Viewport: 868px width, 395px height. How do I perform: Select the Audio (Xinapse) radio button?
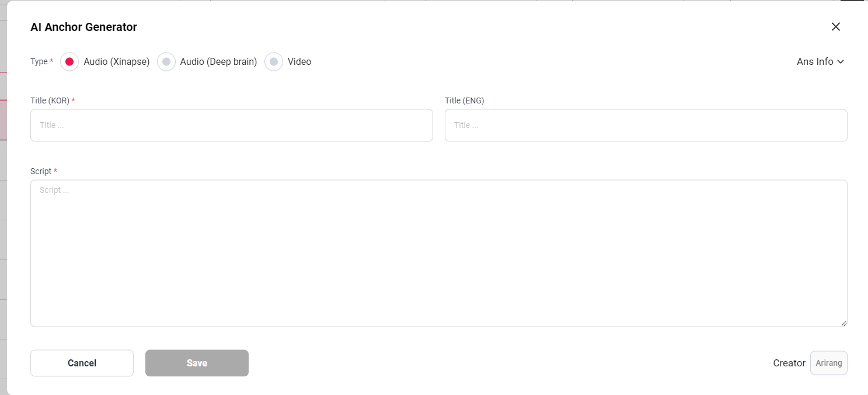click(x=69, y=62)
